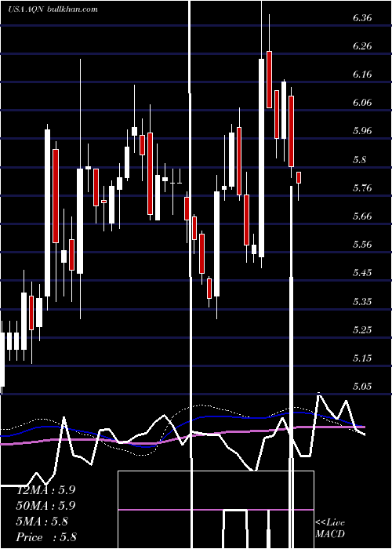Click the Price : 5.8 readout
392x549 pixels.
tap(46, 537)
